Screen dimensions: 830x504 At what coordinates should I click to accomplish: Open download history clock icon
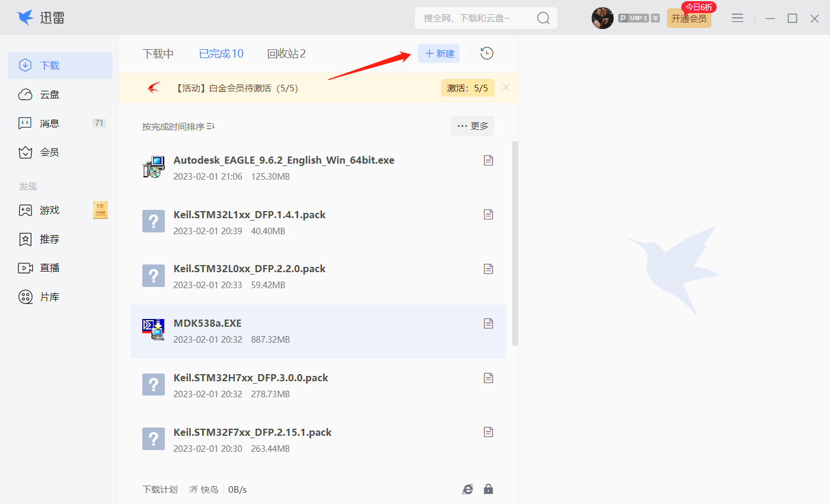487,53
